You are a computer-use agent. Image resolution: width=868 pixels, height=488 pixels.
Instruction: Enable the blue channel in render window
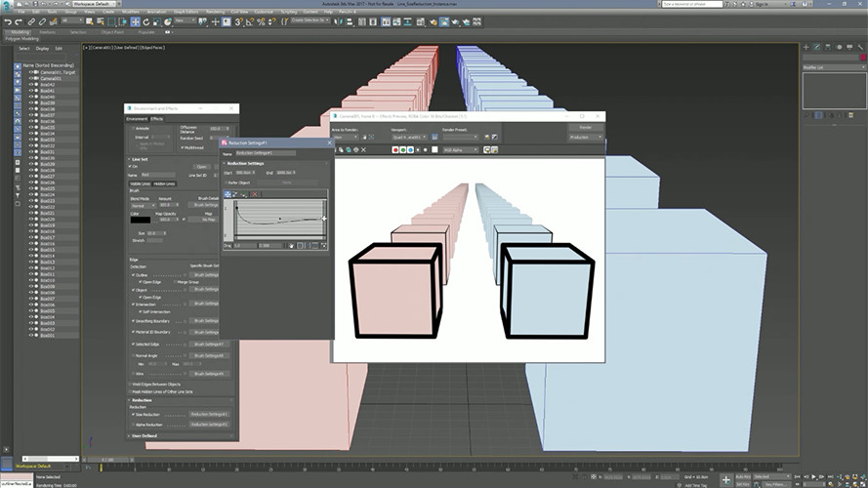pyautogui.click(x=410, y=150)
